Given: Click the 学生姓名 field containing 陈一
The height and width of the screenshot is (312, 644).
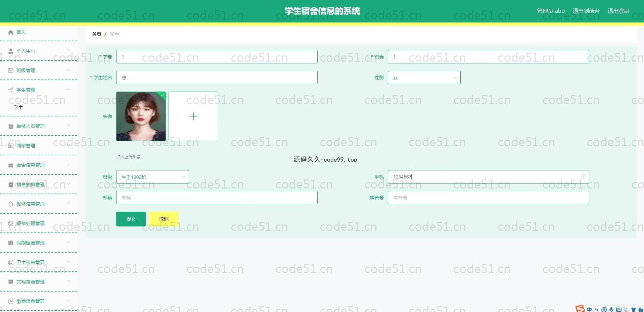Looking at the screenshot, I should [217, 77].
